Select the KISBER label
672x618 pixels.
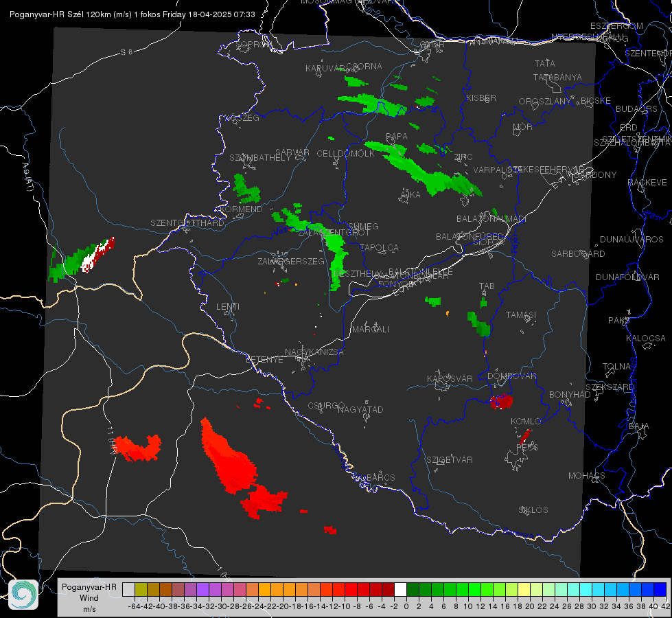pos(481,98)
